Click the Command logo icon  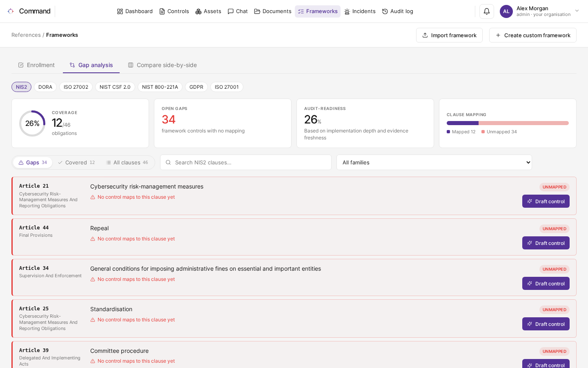[11, 11]
